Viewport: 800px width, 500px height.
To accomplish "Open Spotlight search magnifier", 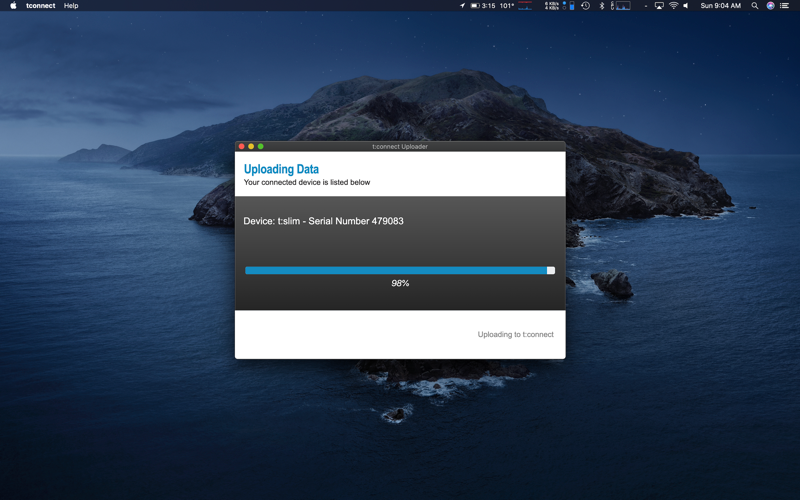I will pyautogui.click(x=755, y=6).
